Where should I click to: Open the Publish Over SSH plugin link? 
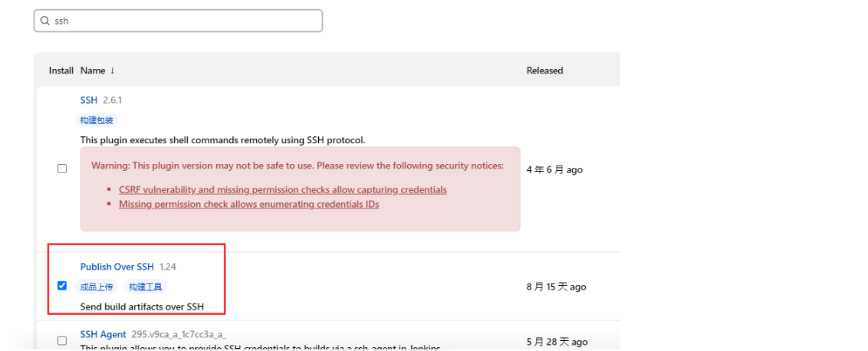(x=117, y=267)
